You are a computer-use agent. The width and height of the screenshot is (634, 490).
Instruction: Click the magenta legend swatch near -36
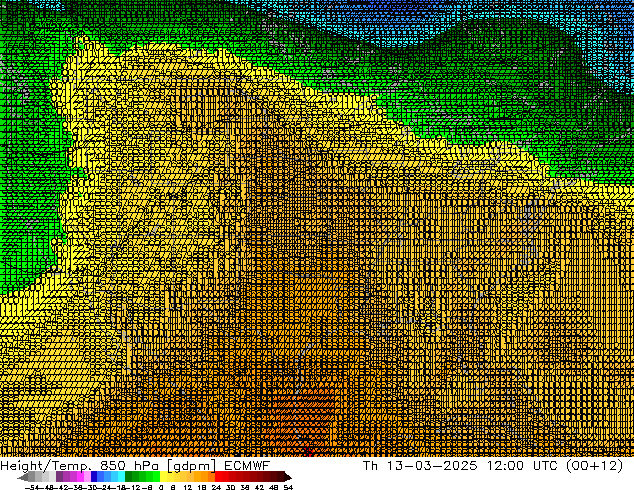pos(80,477)
